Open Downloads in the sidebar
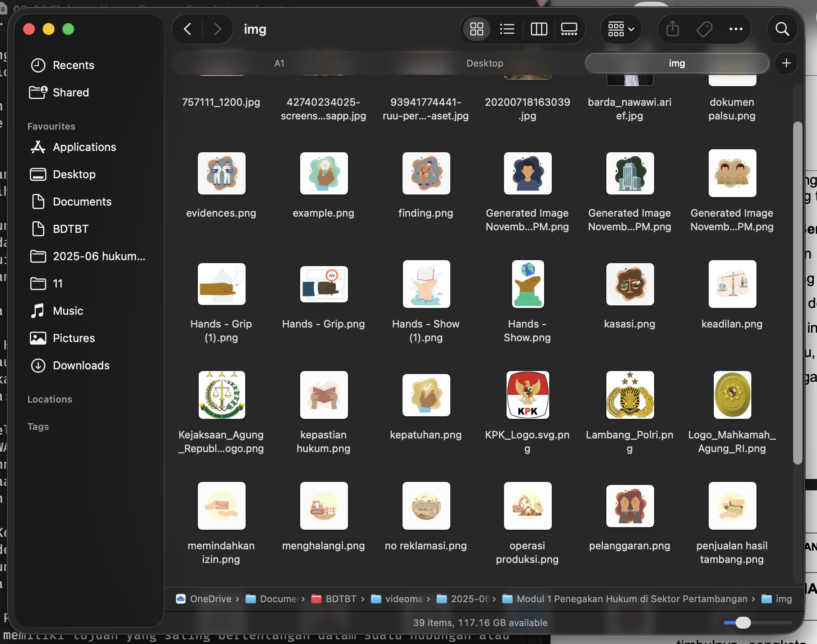This screenshot has width=817, height=644. pyautogui.click(x=81, y=366)
